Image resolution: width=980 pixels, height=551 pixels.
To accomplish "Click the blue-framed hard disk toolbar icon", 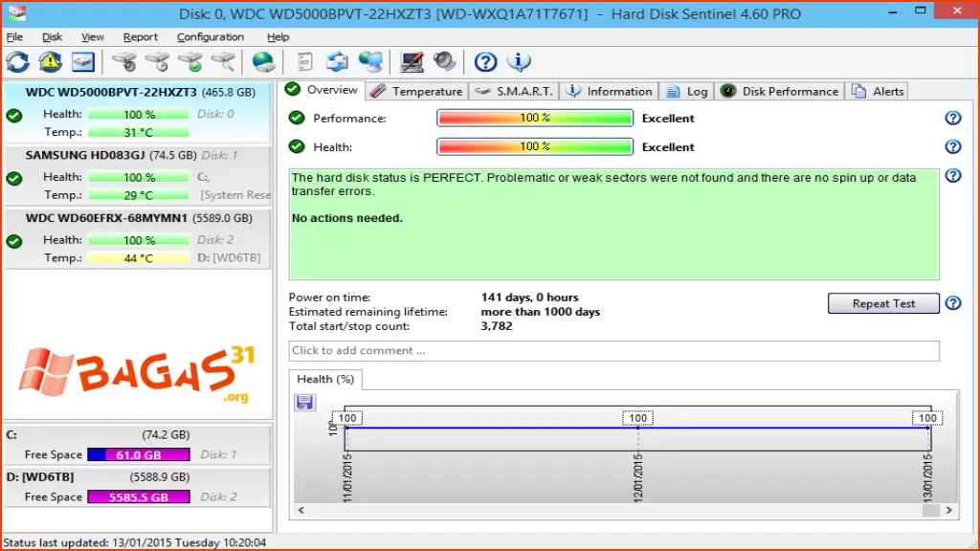I will 82,62.
